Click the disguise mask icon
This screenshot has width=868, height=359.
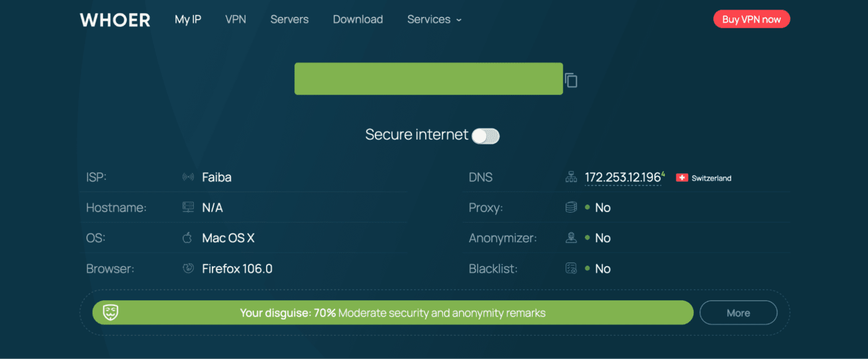(x=110, y=313)
